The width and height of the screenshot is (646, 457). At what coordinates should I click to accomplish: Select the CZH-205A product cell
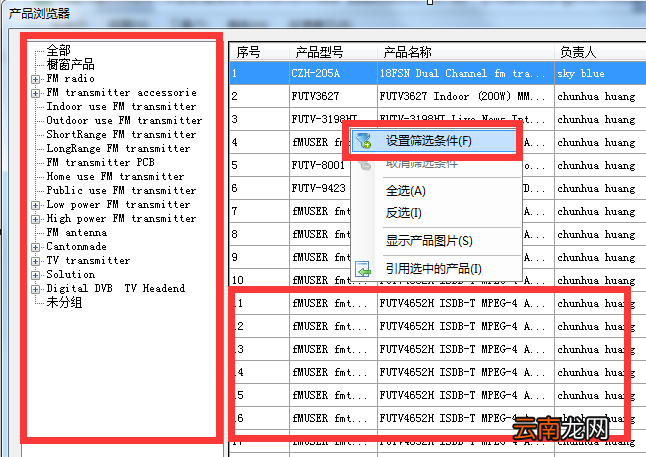pos(333,73)
